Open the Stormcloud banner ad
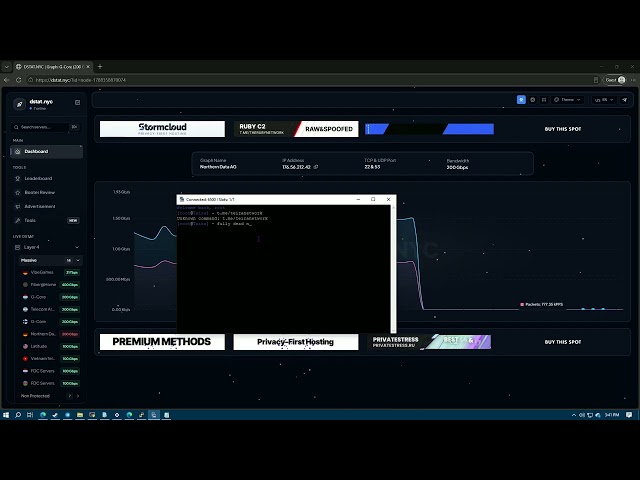The image size is (640, 480). tap(162, 129)
